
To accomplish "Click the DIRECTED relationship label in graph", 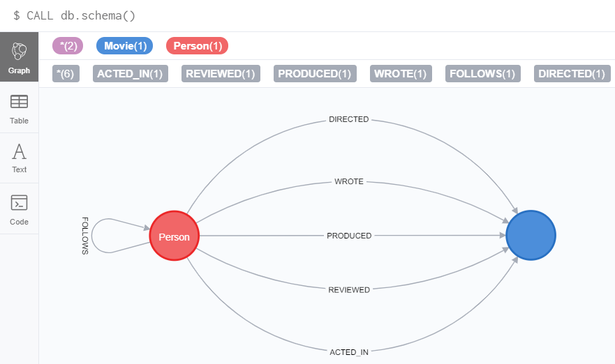I will coord(348,119).
